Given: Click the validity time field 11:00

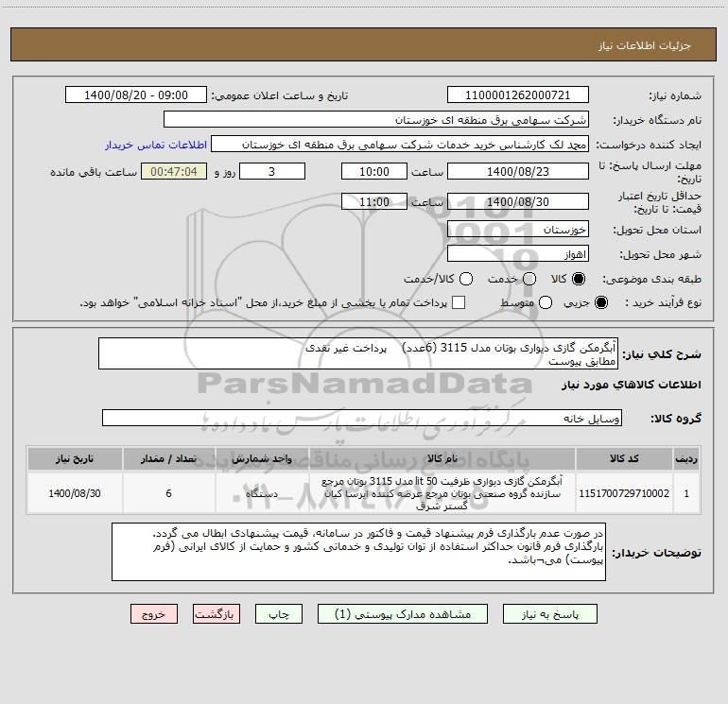Looking at the screenshot, I should pyautogui.click(x=374, y=201).
